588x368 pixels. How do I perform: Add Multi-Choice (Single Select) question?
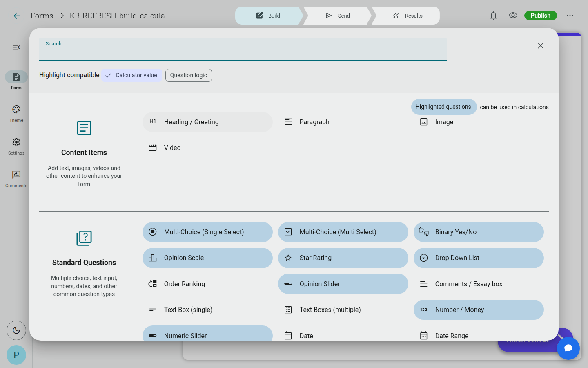point(207,232)
